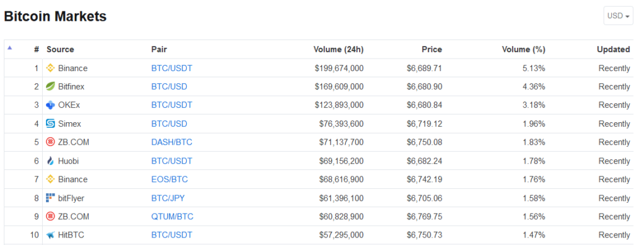Image resolution: width=644 pixels, height=245 pixels.
Task: Click the $6,719.12 price value
Action: [425, 123]
